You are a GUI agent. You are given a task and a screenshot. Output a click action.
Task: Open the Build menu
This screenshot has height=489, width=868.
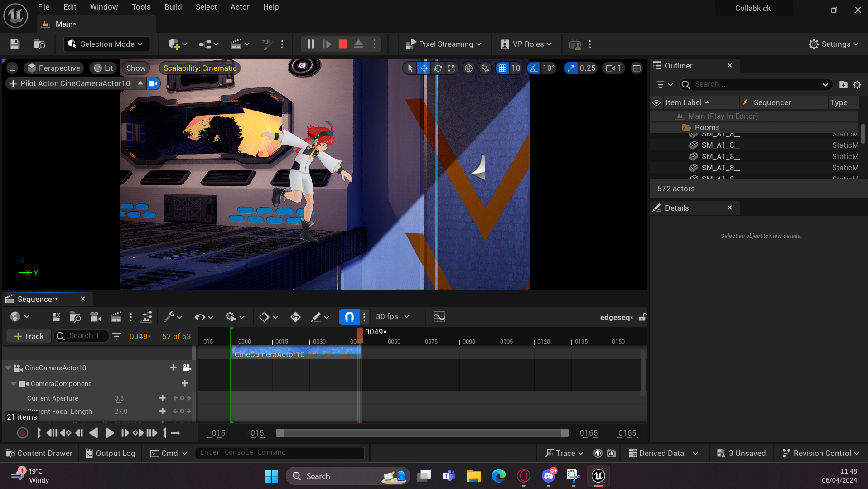click(173, 7)
